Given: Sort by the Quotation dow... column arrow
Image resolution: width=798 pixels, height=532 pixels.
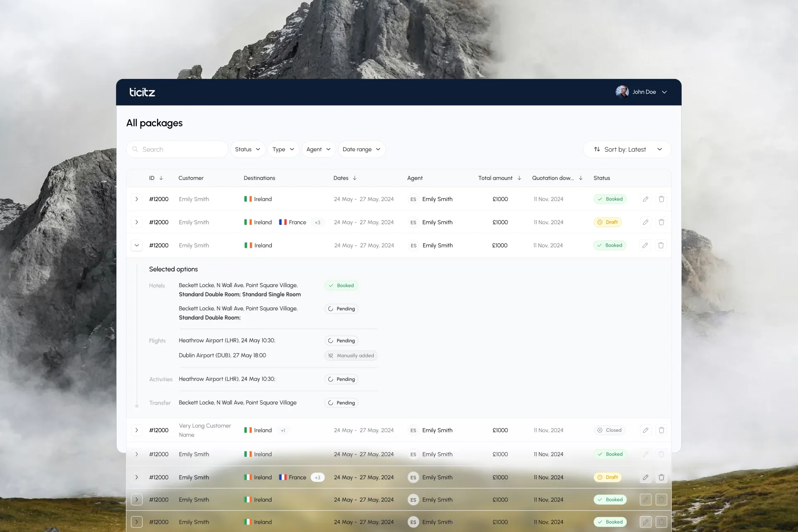Looking at the screenshot, I should pos(581,178).
